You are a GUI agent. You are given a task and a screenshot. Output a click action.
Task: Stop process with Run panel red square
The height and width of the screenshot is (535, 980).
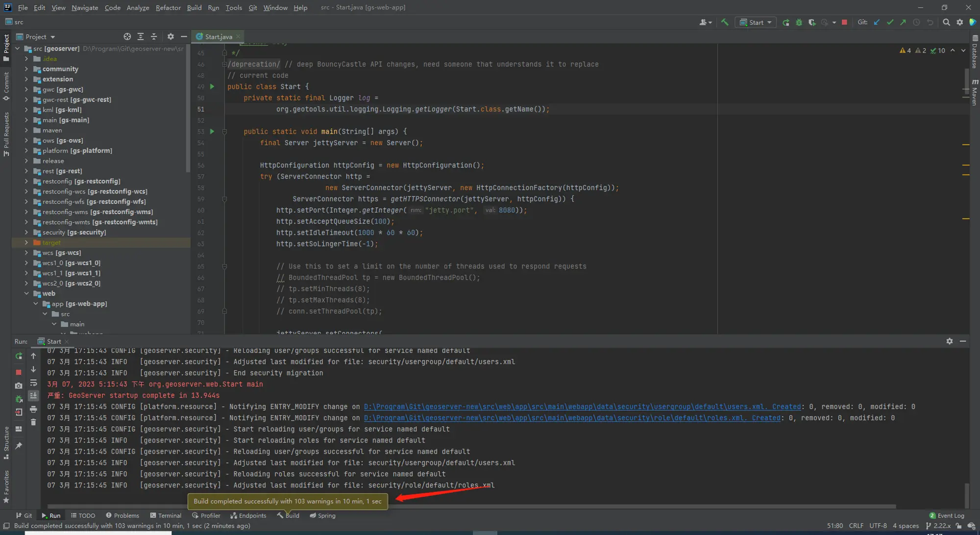pos(19,372)
